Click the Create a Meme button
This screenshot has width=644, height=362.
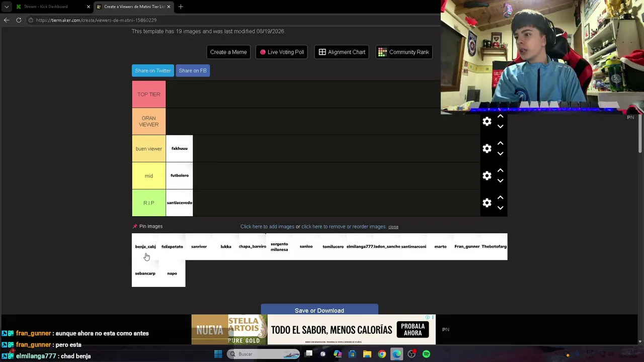(x=228, y=52)
